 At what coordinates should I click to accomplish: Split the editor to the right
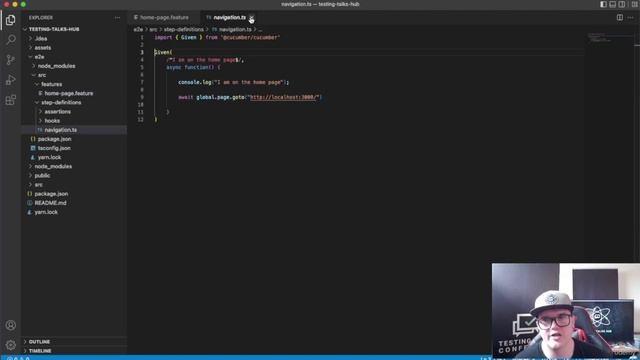620,18
